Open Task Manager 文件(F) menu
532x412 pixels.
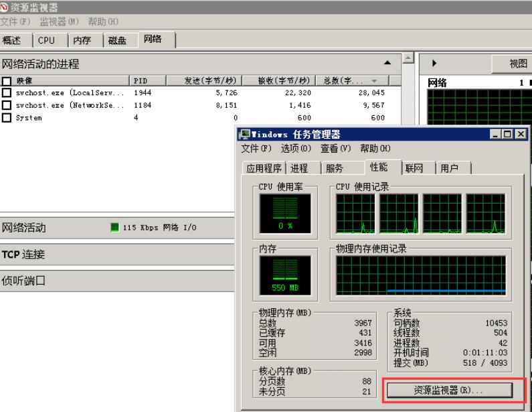point(256,149)
